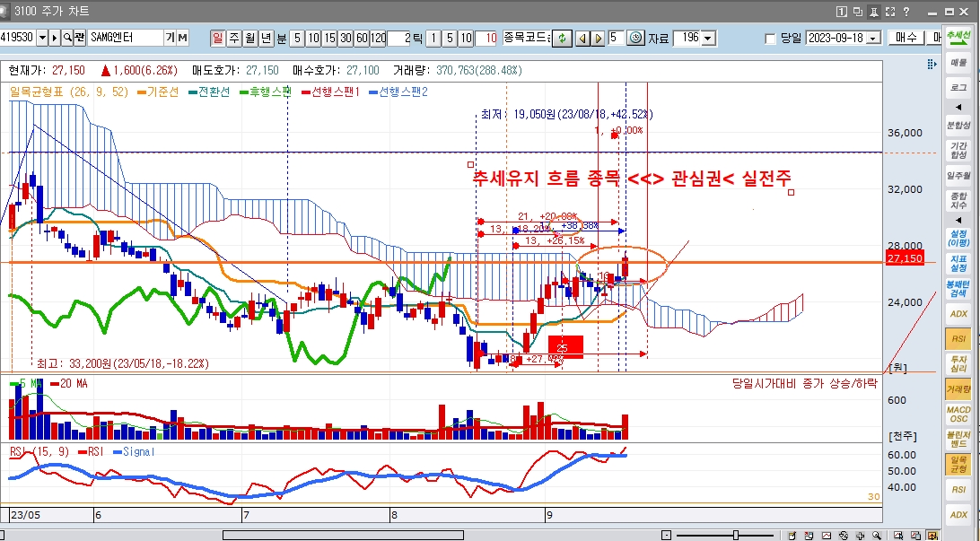Select the 120 minute interval button
The image size is (980, 541).
pos(378,38)
